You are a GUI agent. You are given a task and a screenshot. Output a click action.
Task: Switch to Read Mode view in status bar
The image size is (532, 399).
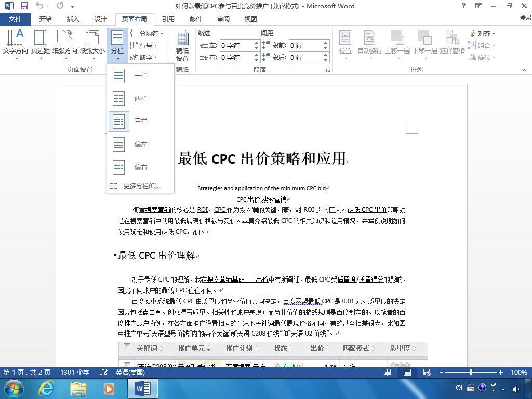pos(387,372)
